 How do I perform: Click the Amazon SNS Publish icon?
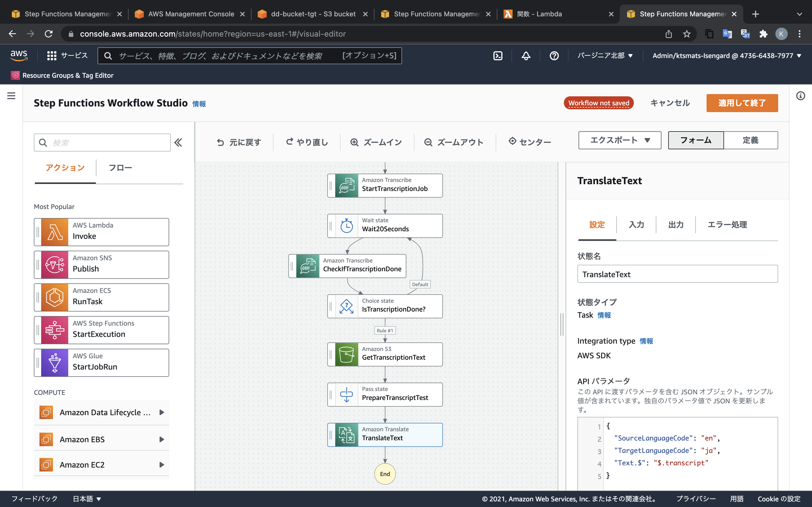click(x=55, y=264)
